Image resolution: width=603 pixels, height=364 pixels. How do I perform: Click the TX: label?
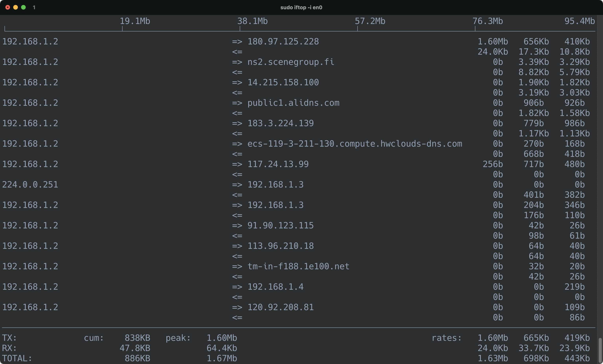[10, 338]
